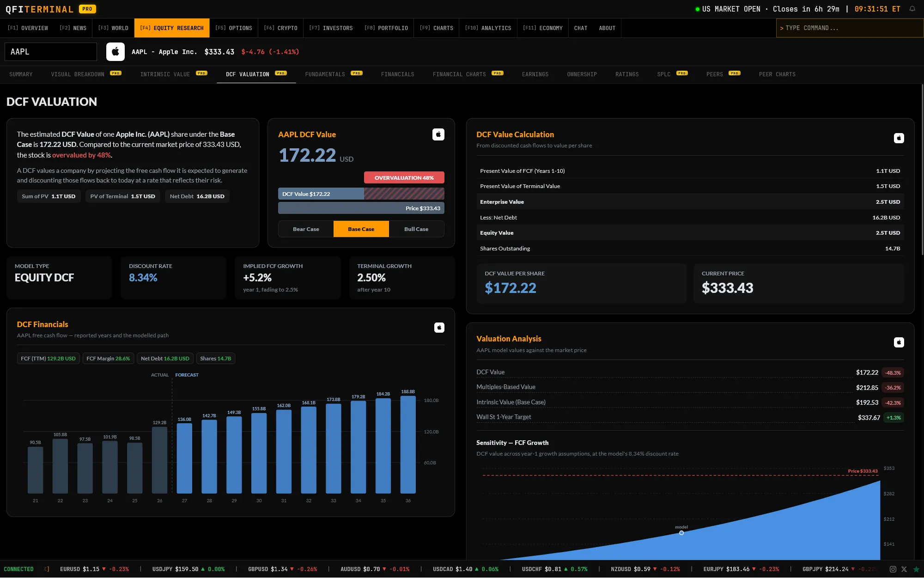Screen dimensions: 924x578
Task: Switch to the Bull Case scenario
Action: [x=416, y=229]
